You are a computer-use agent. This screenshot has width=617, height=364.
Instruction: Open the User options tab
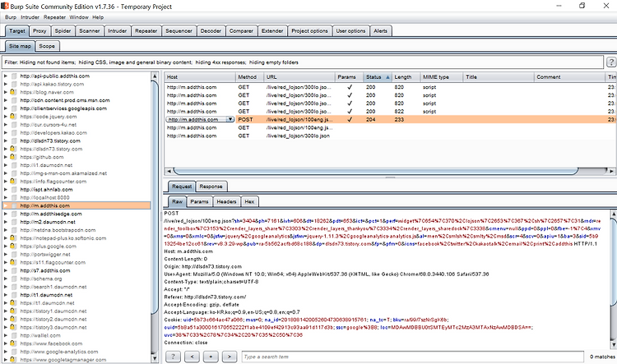pos(350,30)
